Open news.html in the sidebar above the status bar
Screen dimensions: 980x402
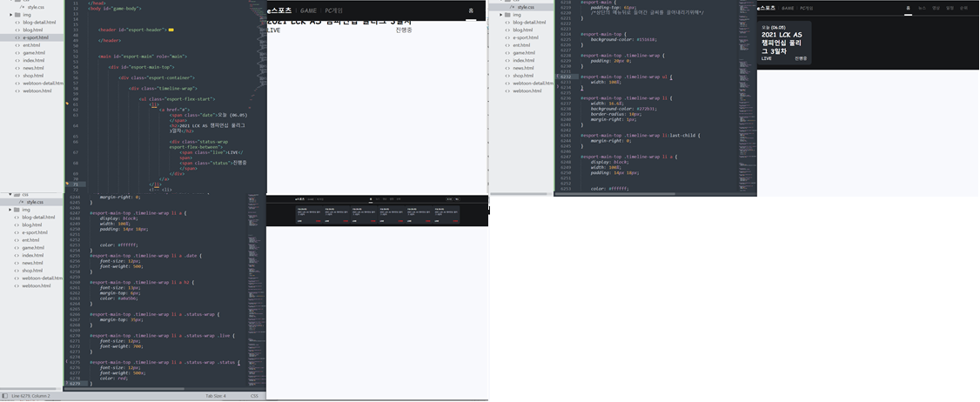(33, 263)
